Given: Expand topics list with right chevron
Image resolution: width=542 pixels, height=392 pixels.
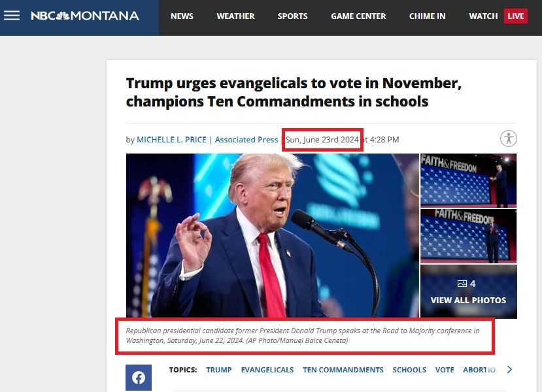Looking at the screenshot, I should [x=509, y=370].
